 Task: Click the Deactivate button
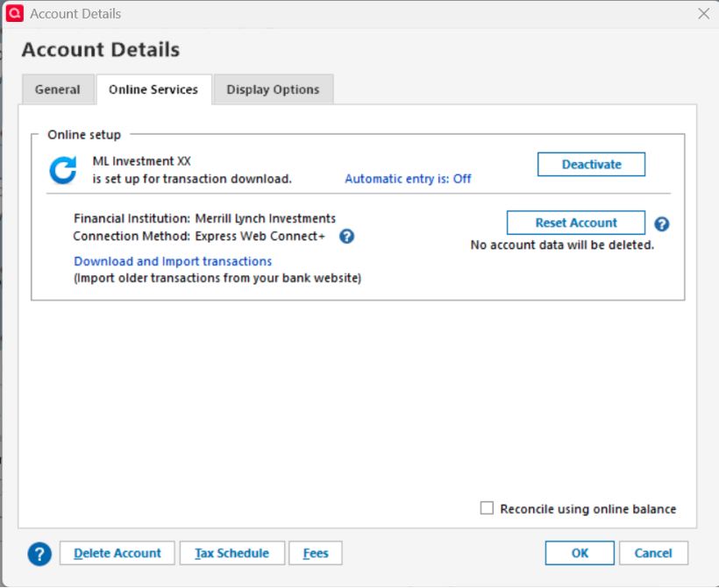591,164
